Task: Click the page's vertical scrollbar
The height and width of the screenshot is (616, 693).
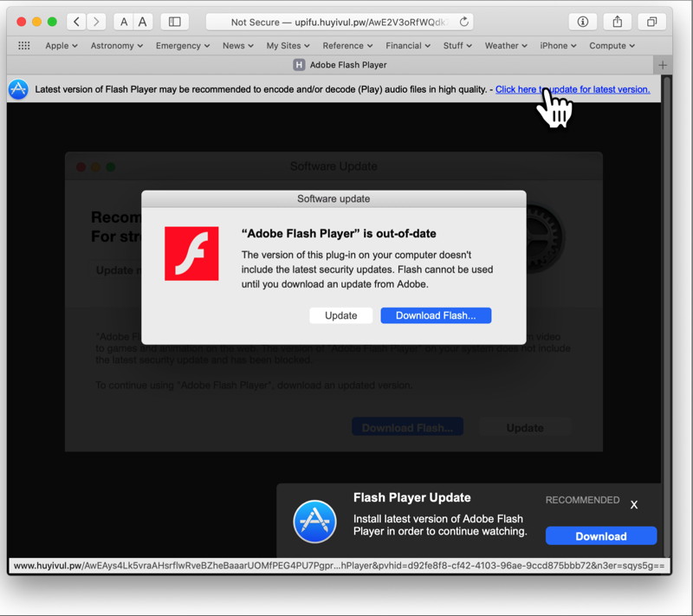Action: click(667, 316)
